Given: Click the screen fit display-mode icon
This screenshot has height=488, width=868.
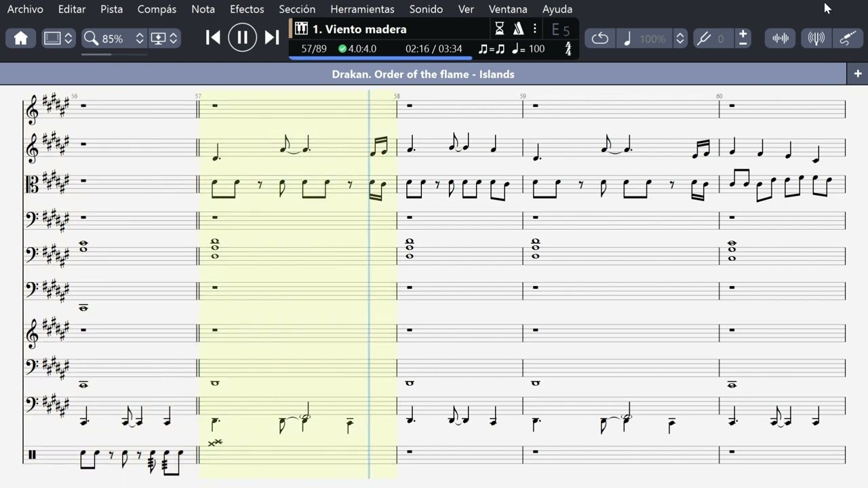Looking at the screenshot, I should (x=158, y=39).
